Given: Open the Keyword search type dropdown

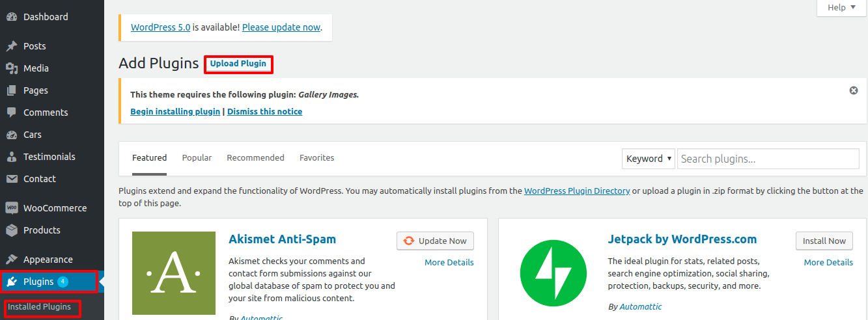Looking at the screenshot, I should click(x=649, y=159).
